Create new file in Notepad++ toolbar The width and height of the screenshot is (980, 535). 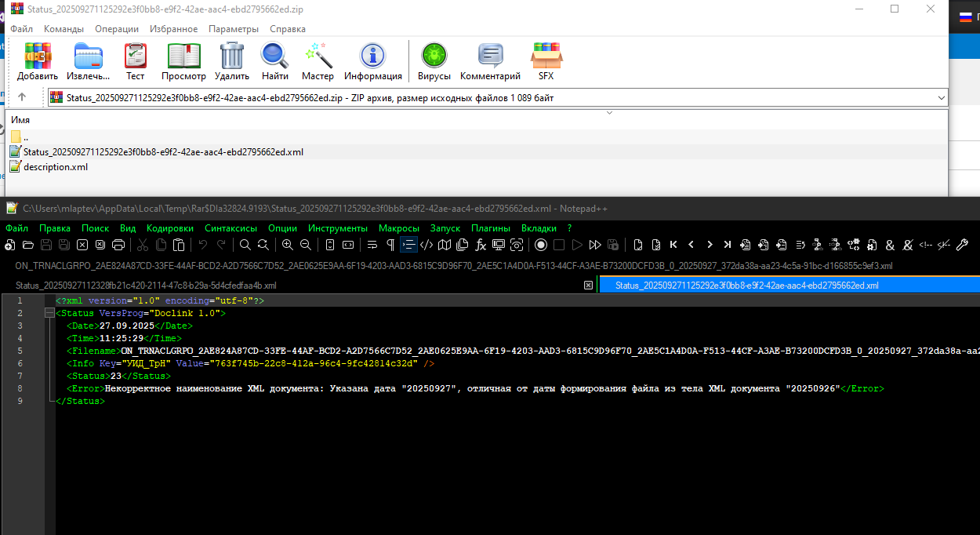click(9, 245)
